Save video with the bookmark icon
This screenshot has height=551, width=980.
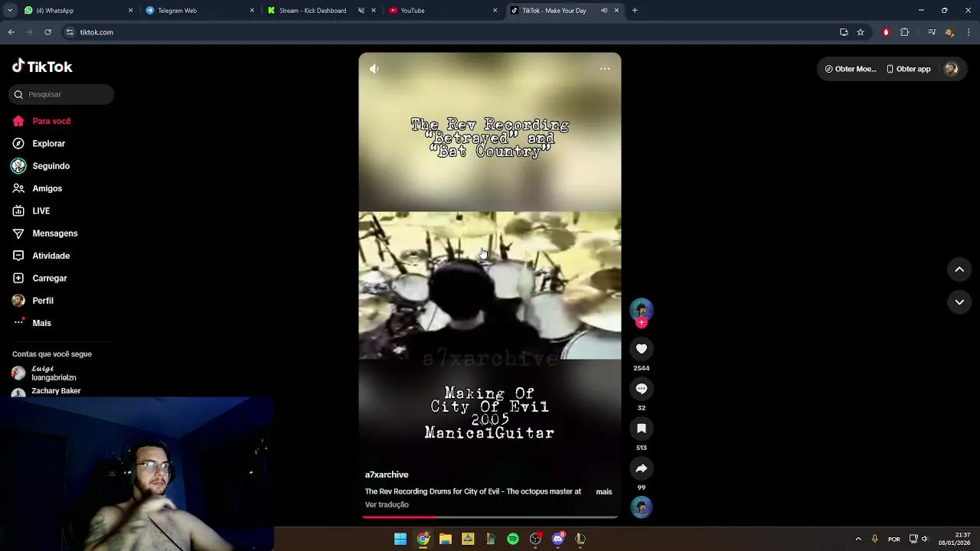pos(642,429)
